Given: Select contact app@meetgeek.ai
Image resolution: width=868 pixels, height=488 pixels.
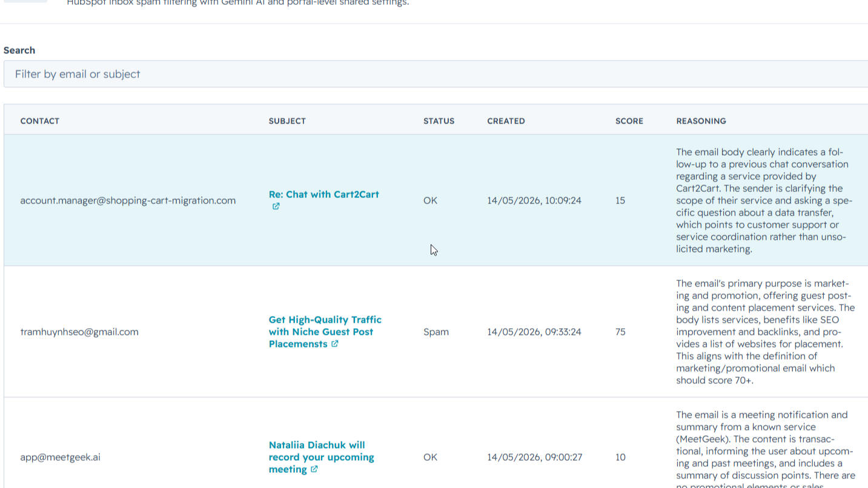Looking at the screenshot, I should [60, 457].
